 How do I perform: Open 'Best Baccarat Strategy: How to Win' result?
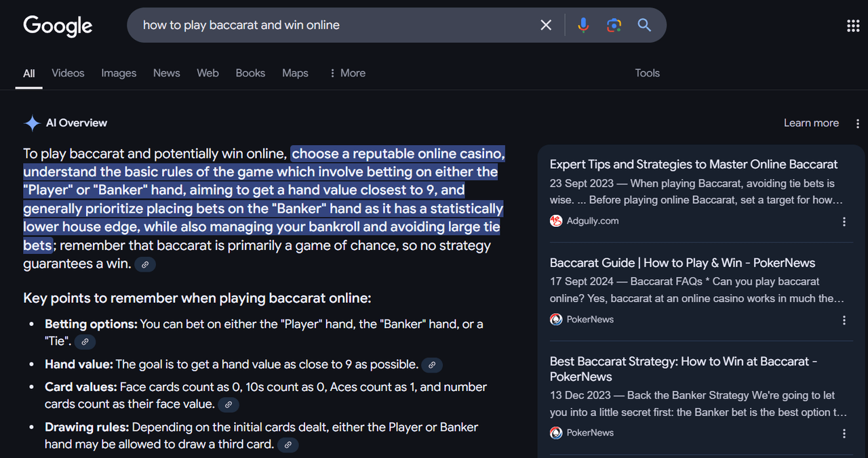click(684, 369)
